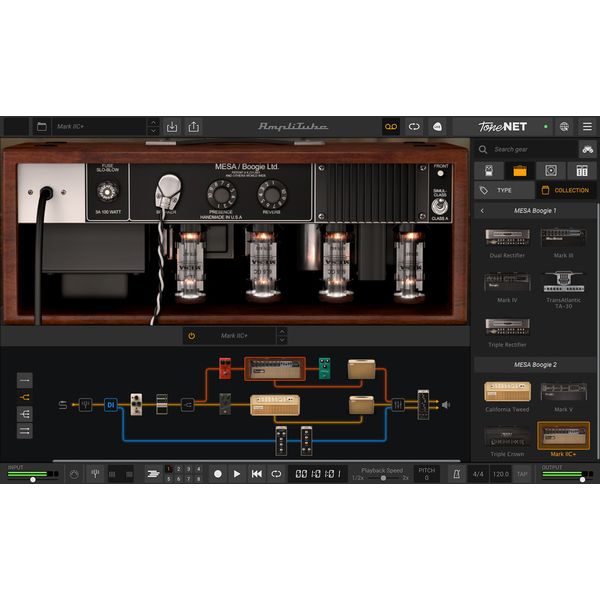Image resolution: width=600 pixels, height=600 pixels.
Task: Select the parallel chains routing icon
Action: tap(24, 431)
